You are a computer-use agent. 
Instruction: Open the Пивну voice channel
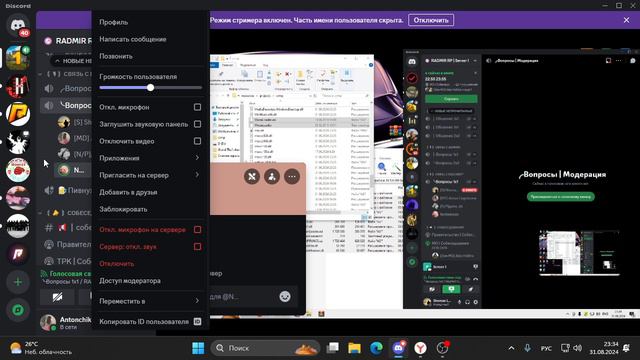pos(67,190)
